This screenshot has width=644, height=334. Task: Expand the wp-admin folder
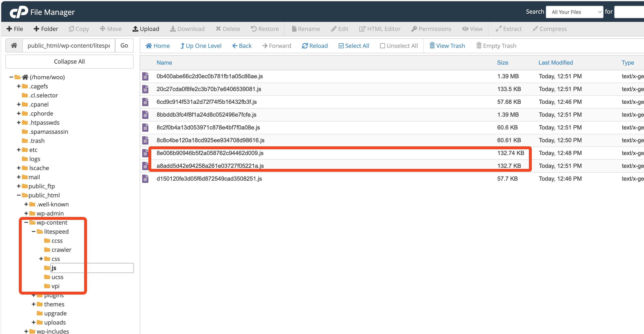tap(26, 213)
